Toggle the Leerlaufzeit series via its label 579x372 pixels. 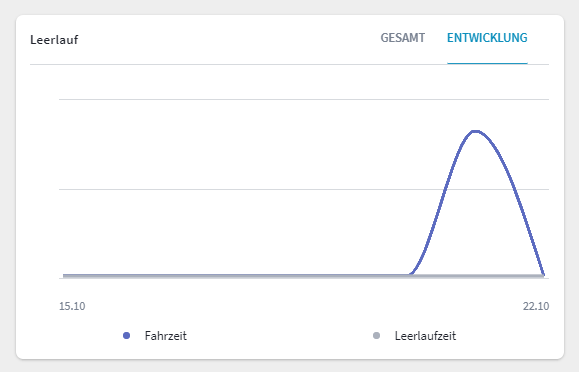[425, 336]
